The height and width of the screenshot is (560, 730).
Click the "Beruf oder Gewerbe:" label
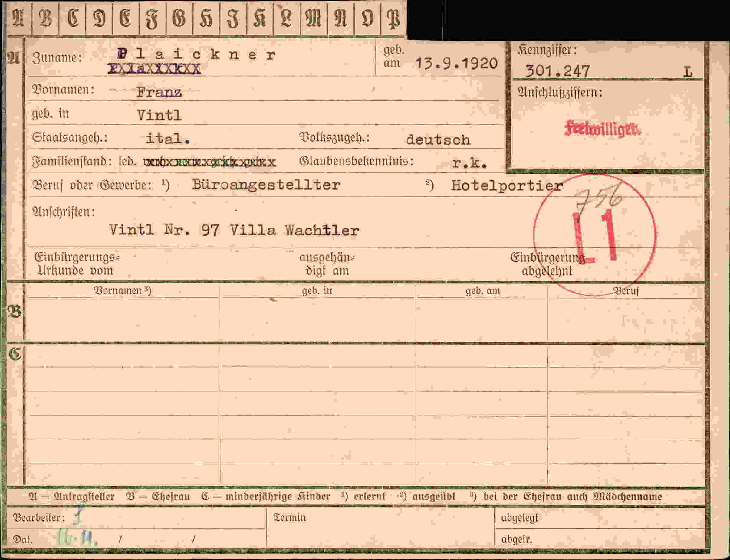[92, 185]
